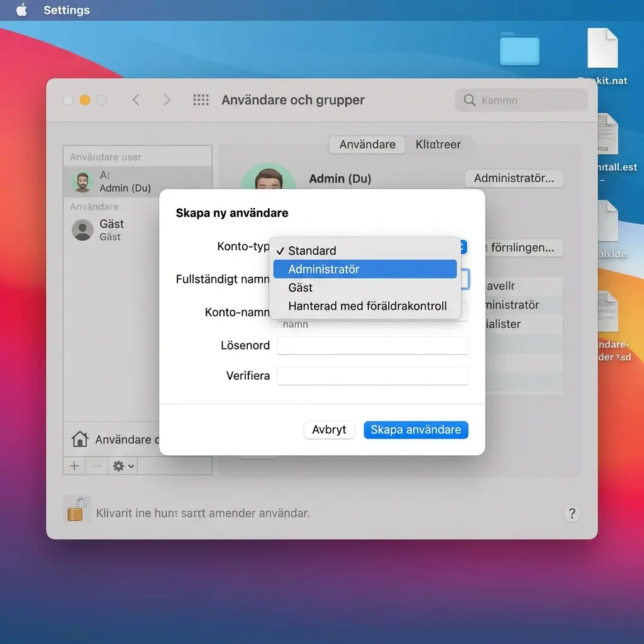Click Skapa användare button

pyautogui.click(x=416, y=430)
